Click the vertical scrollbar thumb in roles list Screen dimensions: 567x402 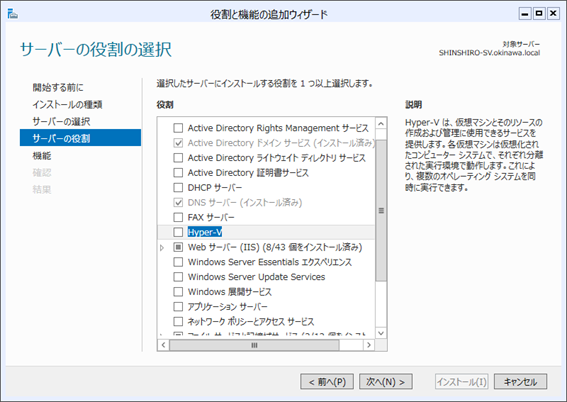[x=381, y=210]
